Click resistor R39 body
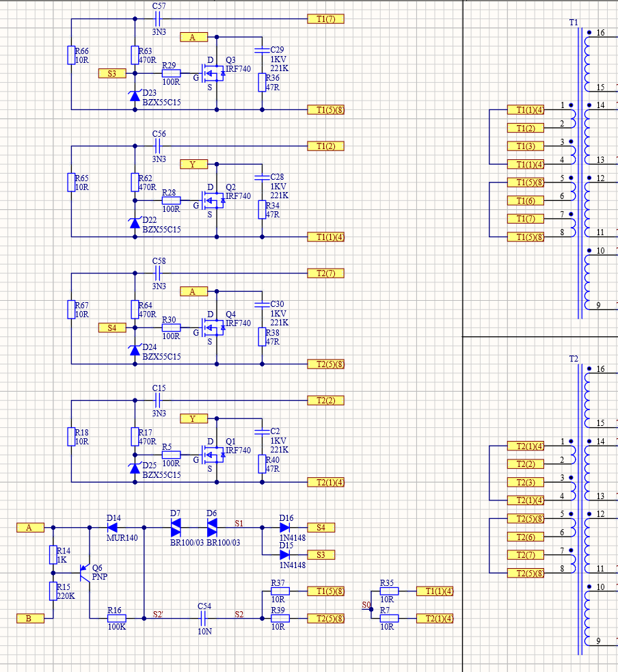Viewport: 618px width, 672px height. tap(280, 619)
